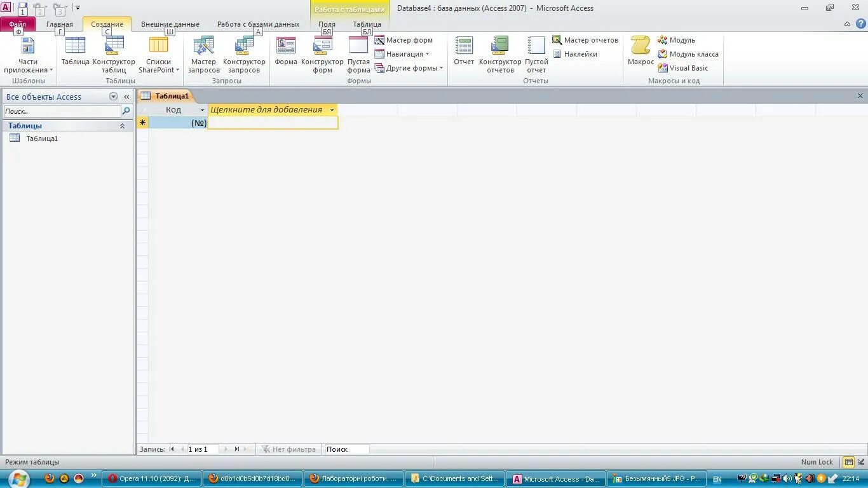The width and height of the screenshot is (868, 488).
Task: Open the Quick Access Toolbar customize arrow
Action: point(78,8)
